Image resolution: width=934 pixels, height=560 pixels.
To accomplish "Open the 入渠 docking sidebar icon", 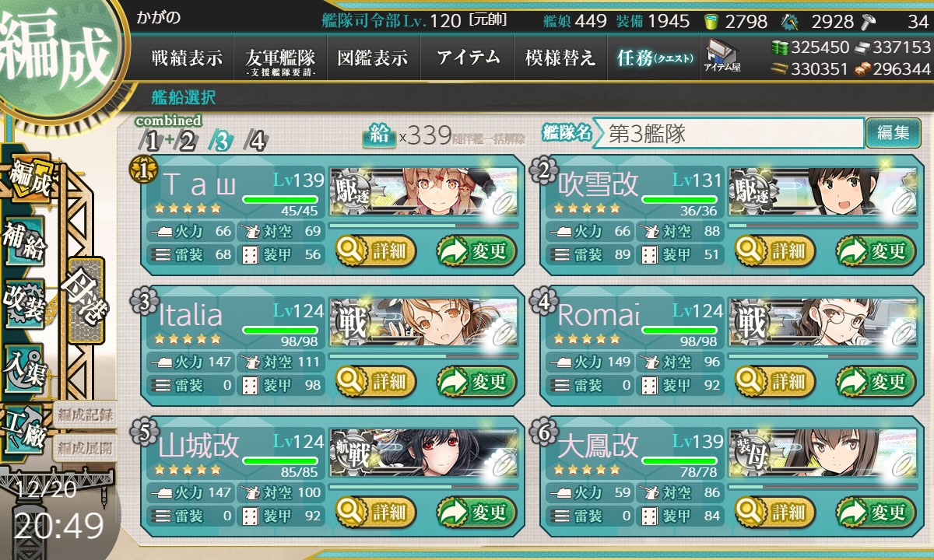I will (25, 366).
